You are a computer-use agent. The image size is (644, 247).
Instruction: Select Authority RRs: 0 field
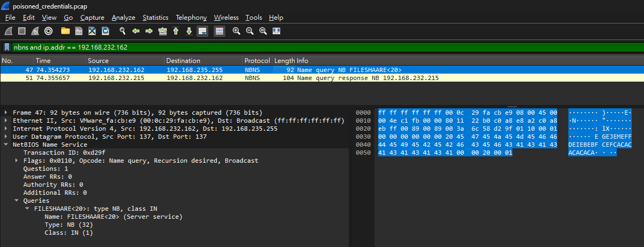tap(53, 185)
